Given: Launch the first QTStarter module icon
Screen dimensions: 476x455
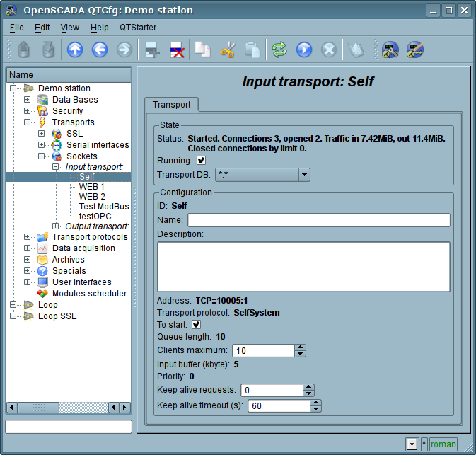Looking at the screenshot, I should pos(390,50).
